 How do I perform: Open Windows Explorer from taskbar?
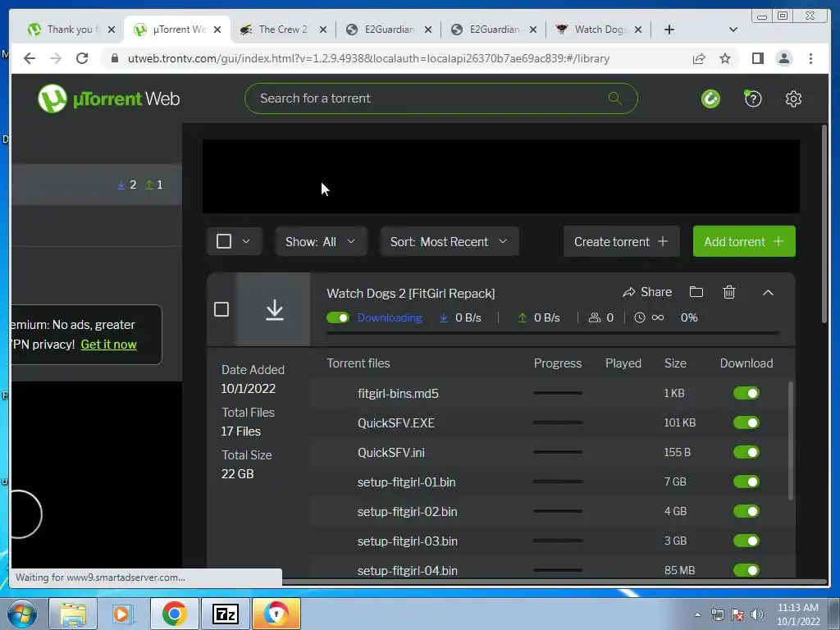pyautogui.click(x=73, y=614)
